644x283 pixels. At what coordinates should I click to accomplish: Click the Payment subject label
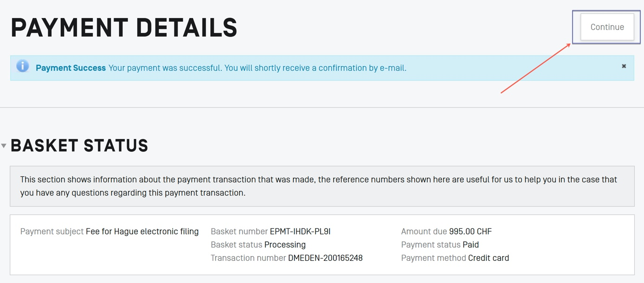point(52,232)
